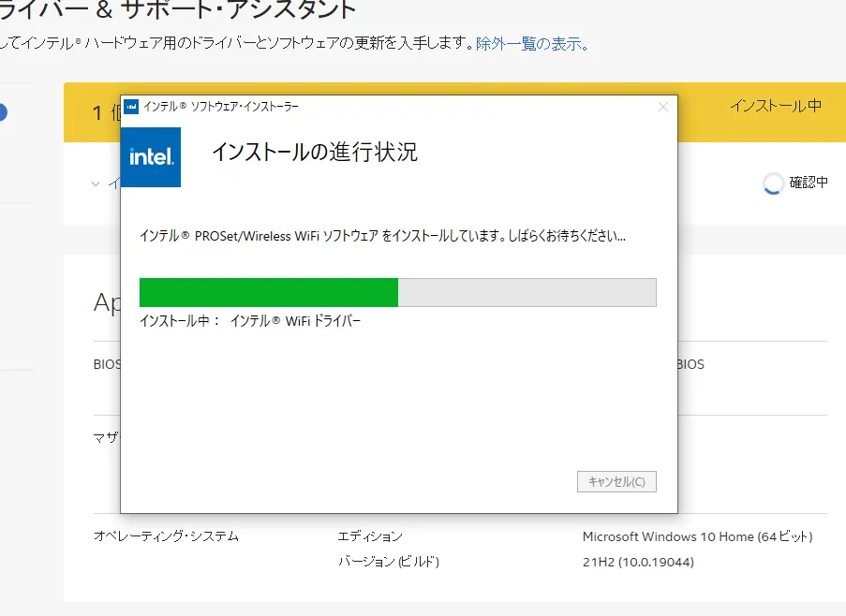
Task: Click the エディション field label
Action: click(x=370, y=536)
